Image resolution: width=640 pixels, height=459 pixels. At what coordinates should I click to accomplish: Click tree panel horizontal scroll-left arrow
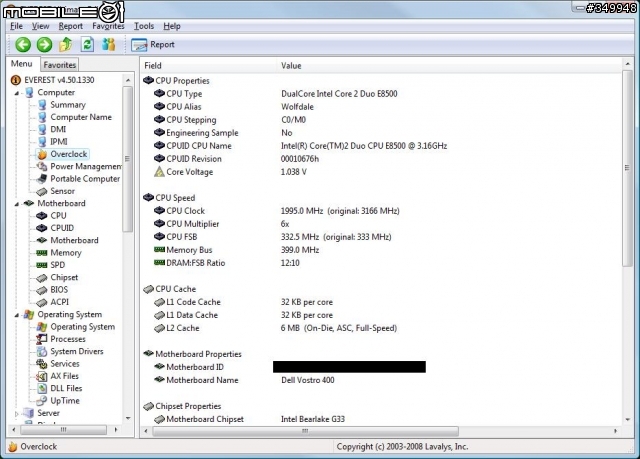point(14,430)
